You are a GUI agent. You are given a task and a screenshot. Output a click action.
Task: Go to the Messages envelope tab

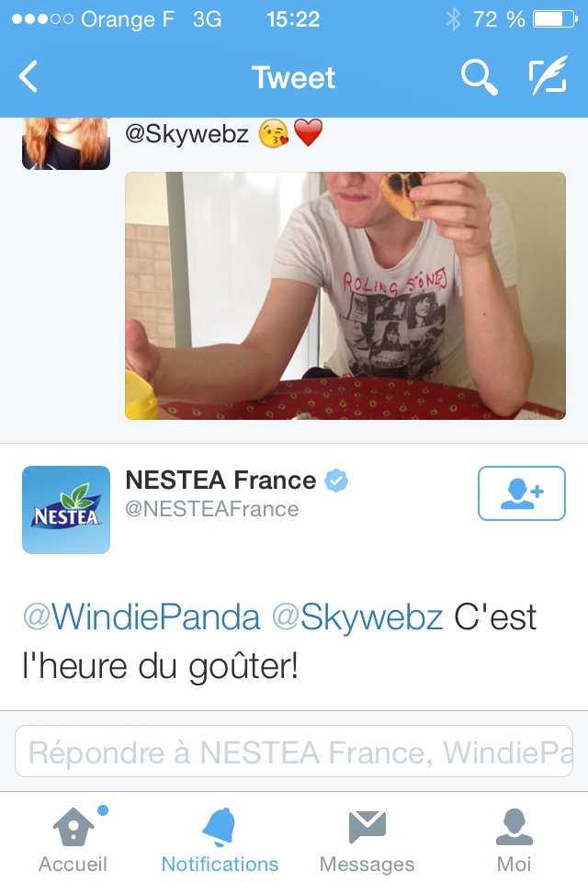(x=367, y=839)
